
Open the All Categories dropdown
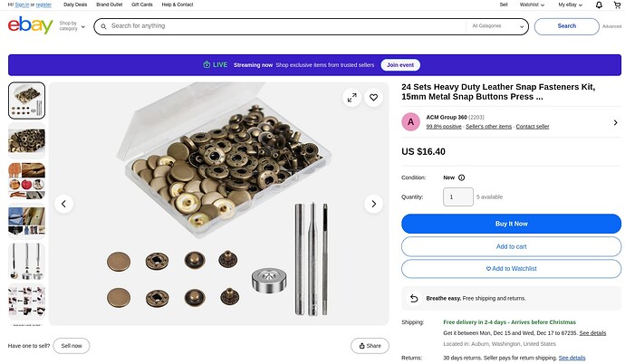(495, 26)
